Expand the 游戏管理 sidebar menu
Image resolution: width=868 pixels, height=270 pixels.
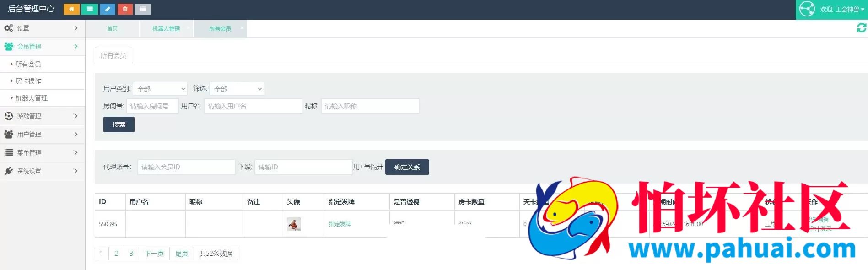[x=43, y=116]
